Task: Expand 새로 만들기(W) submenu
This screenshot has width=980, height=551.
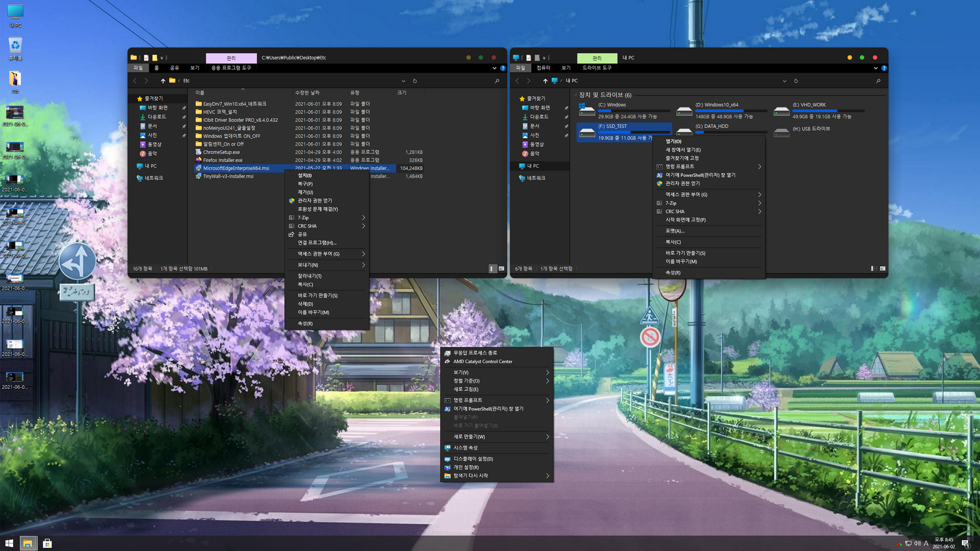Action: pyautogui.click(x=497, y=437)
